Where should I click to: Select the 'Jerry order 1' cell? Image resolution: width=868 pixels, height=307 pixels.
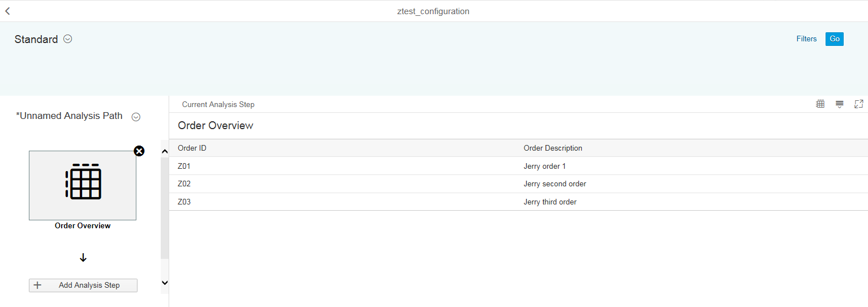(544, 166)
